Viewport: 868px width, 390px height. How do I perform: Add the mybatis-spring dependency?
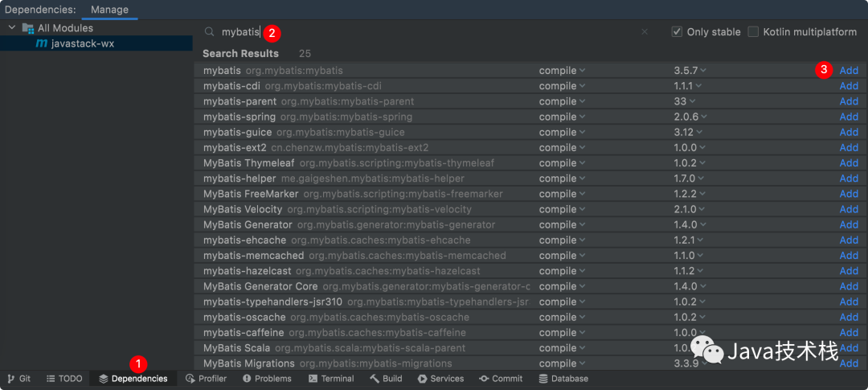point(849,117)
